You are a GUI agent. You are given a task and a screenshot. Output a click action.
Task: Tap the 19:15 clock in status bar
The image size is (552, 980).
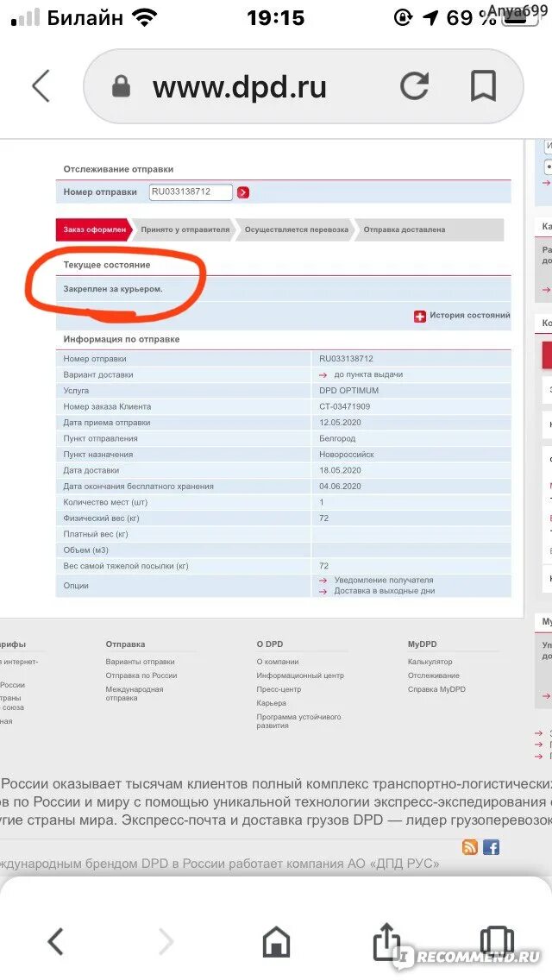tap(276, 17)
